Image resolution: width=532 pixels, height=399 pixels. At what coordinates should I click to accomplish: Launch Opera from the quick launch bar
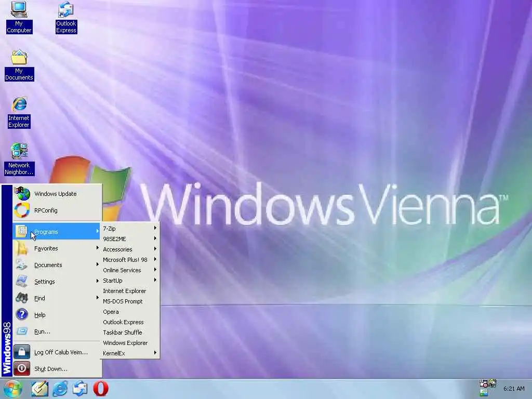pos(100,389)
